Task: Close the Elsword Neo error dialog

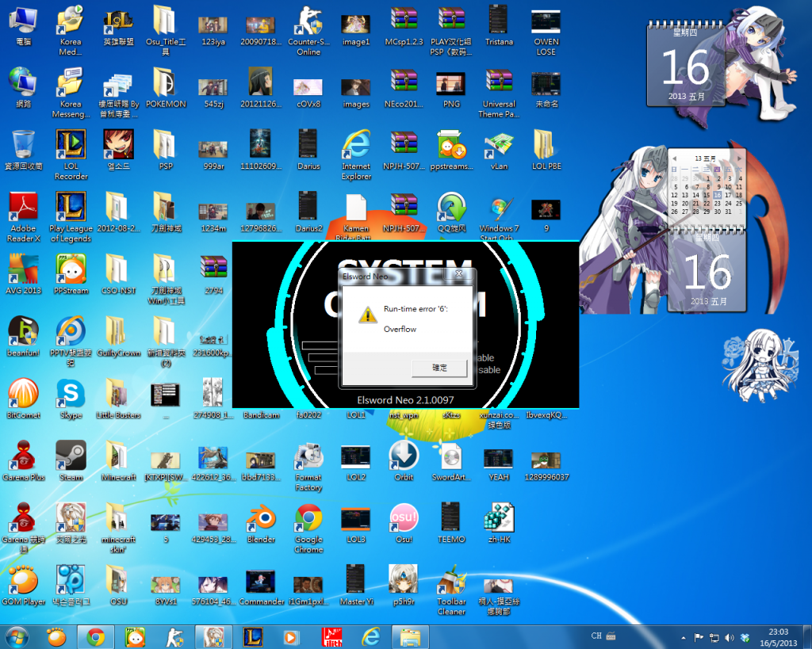Action: tap(458, 275)
